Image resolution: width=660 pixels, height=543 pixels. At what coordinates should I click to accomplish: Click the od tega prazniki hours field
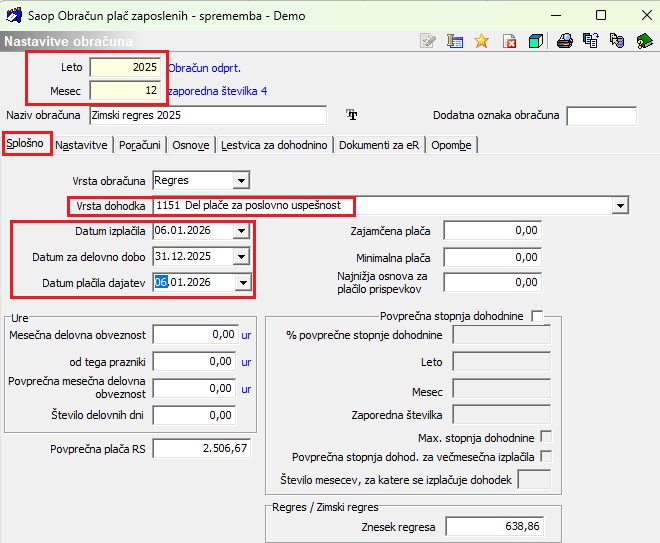click(x=194, y=362)
